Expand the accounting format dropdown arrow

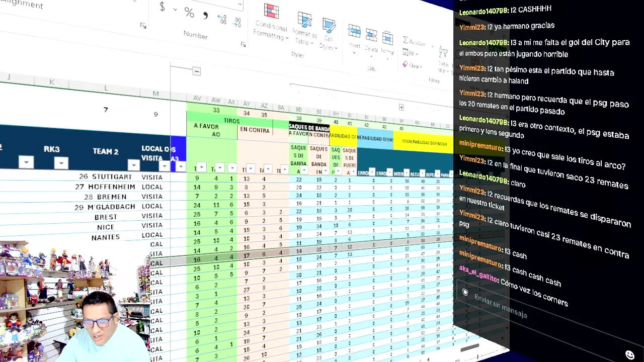pos(175,10)
